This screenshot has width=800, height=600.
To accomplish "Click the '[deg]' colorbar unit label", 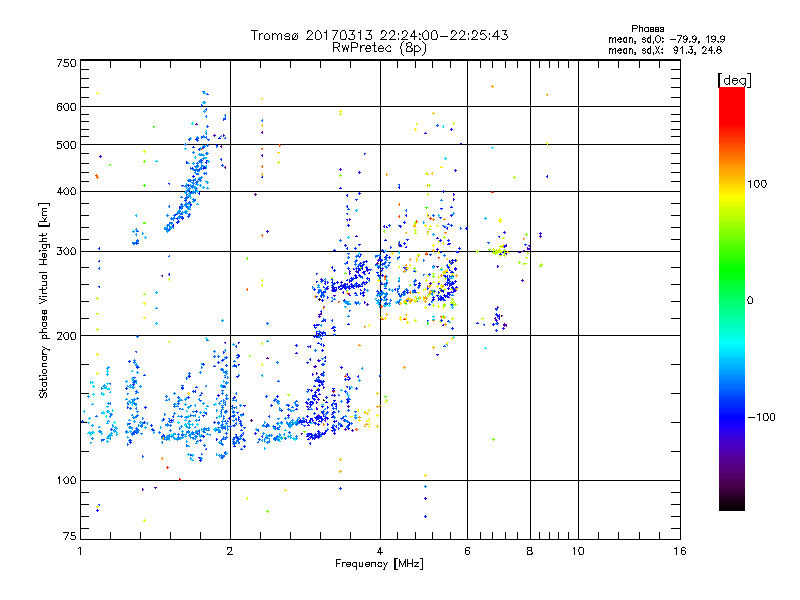I will [x=734, y=80].
